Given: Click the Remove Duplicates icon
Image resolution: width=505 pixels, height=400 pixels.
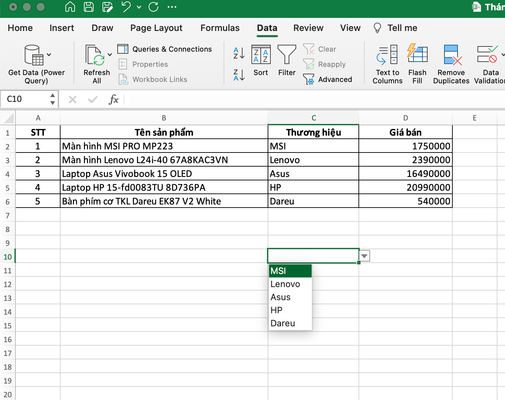Looking at the screenshot, I should click(452, 55).
